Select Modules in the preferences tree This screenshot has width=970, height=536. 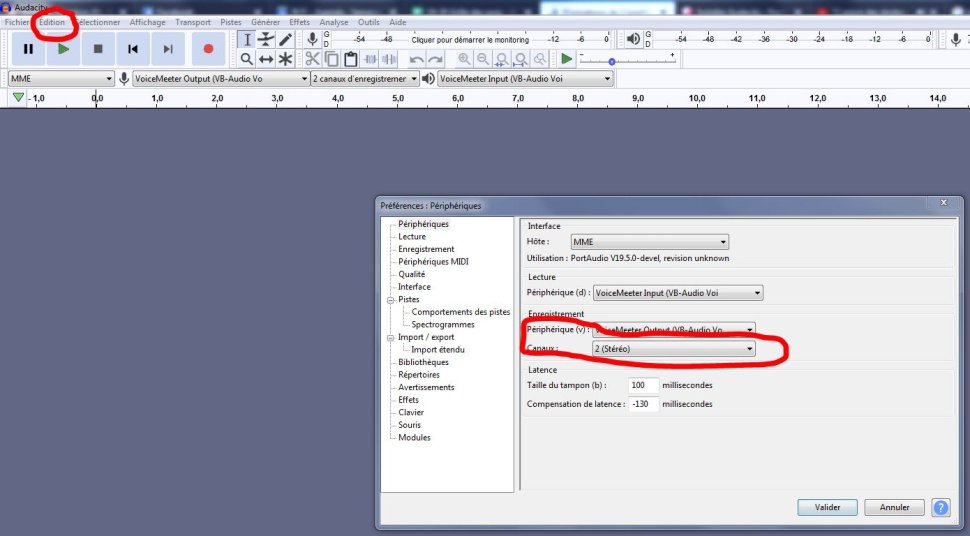[x=414, y=438]
